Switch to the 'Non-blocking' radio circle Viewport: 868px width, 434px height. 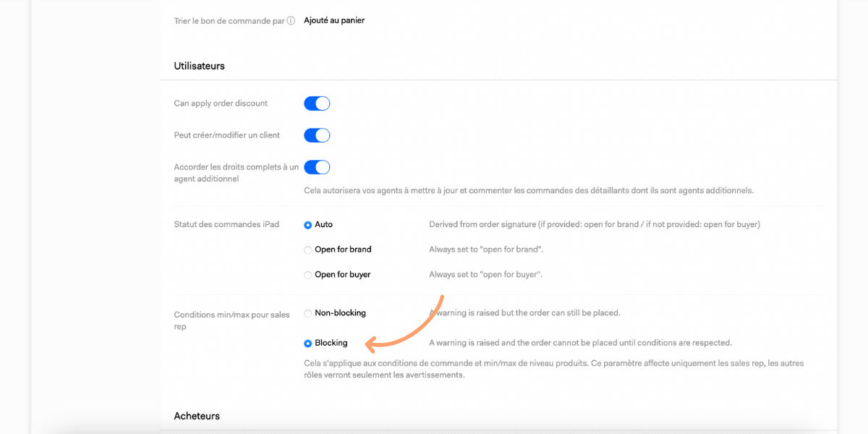pos(308,314)
